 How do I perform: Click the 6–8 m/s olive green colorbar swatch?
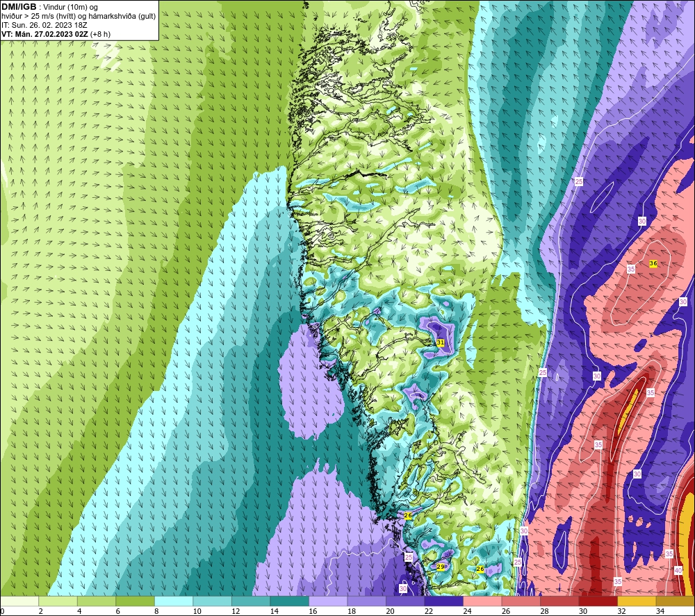point(136,601)
